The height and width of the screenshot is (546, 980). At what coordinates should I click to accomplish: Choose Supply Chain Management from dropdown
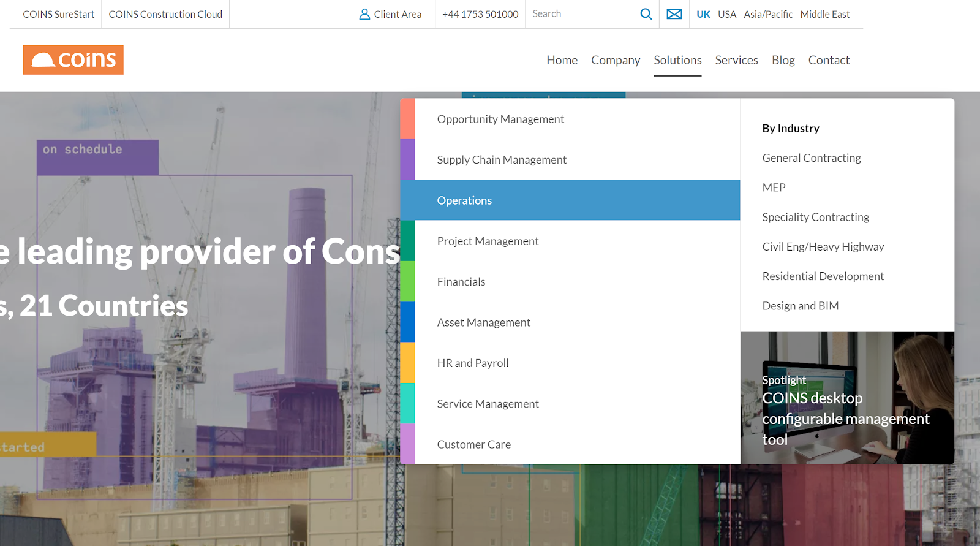(x=502, y=160)
